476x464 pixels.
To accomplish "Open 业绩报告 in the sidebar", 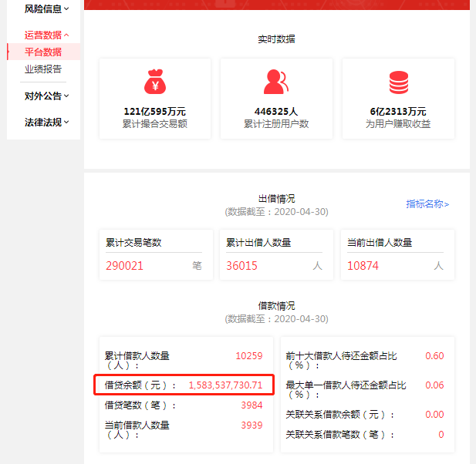I will pos(43,69).
